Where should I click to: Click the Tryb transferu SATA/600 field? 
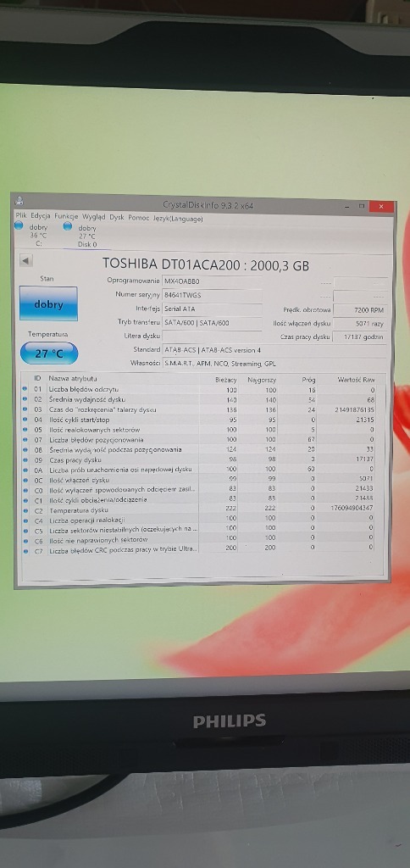[x=212, y=322]
